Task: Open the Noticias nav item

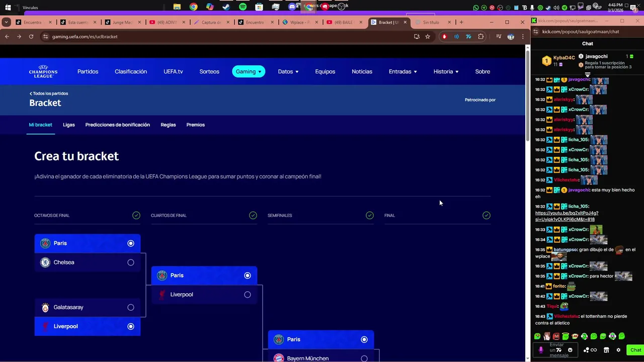Action: tap(362, 71)
